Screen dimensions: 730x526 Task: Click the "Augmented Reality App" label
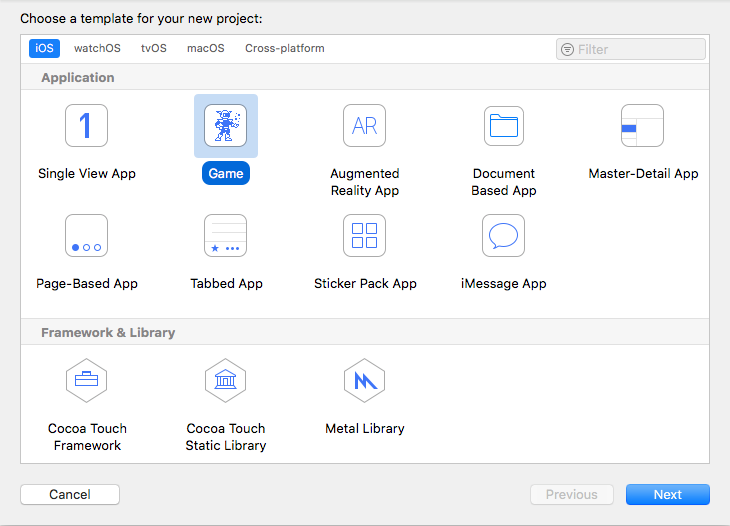(x=365, y=182)
